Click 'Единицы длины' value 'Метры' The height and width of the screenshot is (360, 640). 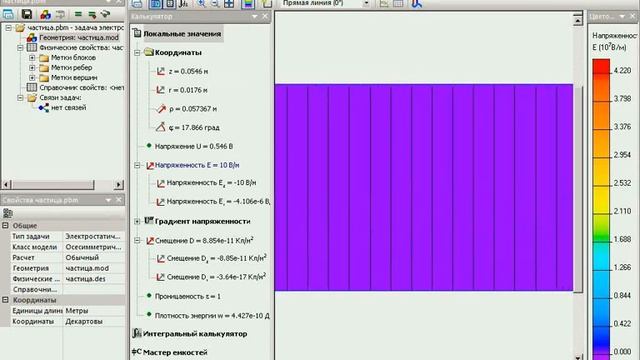94,311
